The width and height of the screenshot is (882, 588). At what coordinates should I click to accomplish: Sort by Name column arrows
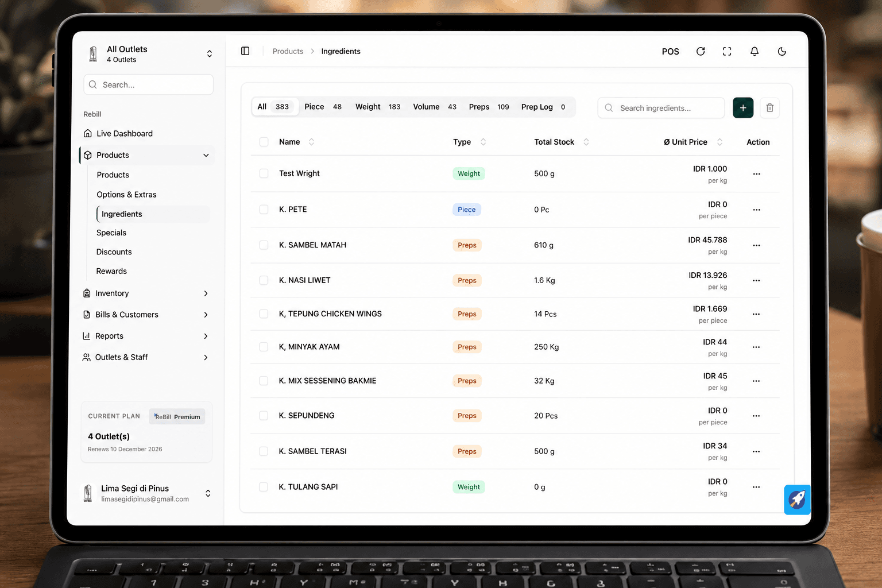[311, 142]
